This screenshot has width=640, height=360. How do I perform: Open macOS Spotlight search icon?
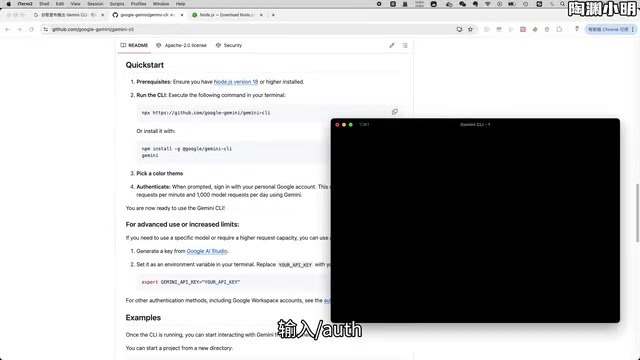pyautogui.click(x=562, y=4)
